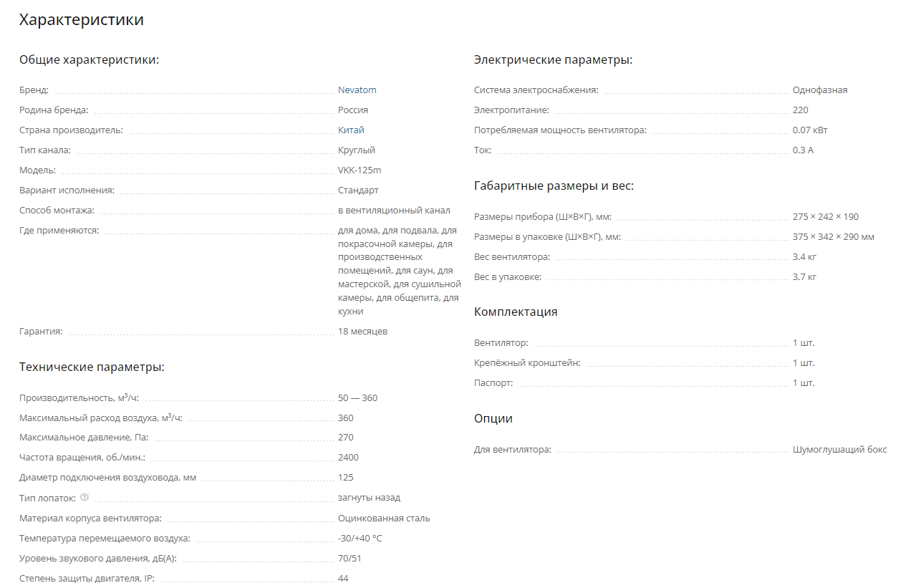Select the в вентиляционный канал mounting value
Viewport: 921px width, 588px height.
(394, 211)
